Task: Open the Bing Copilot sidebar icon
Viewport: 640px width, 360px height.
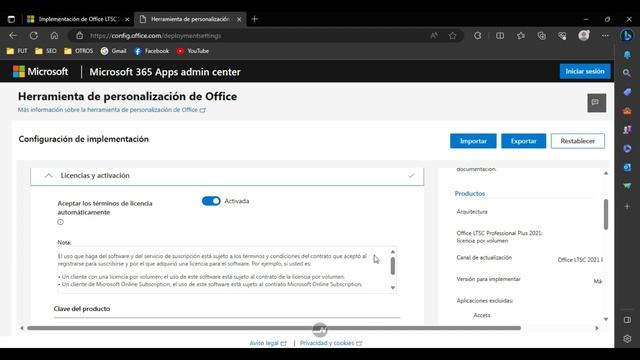Action: point(627,36)
